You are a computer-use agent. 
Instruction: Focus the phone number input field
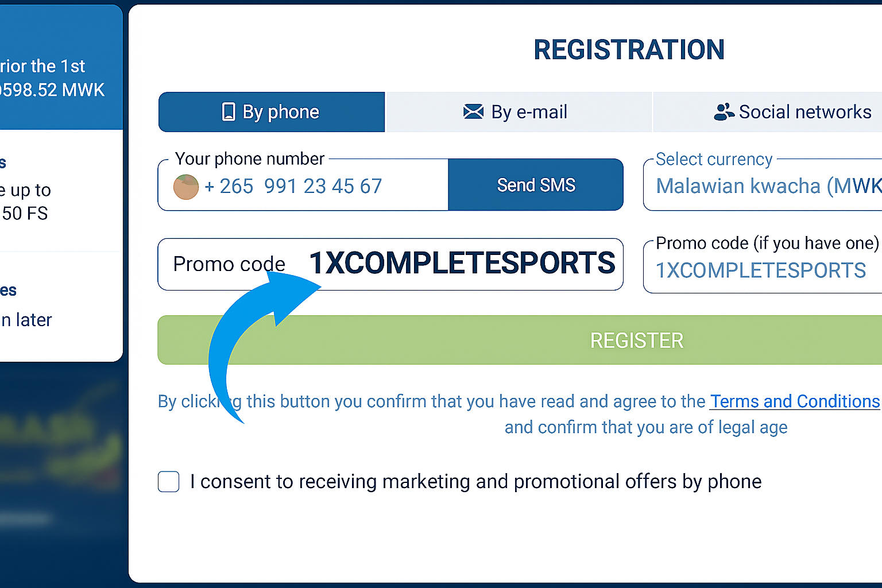[x=322, y=186]
